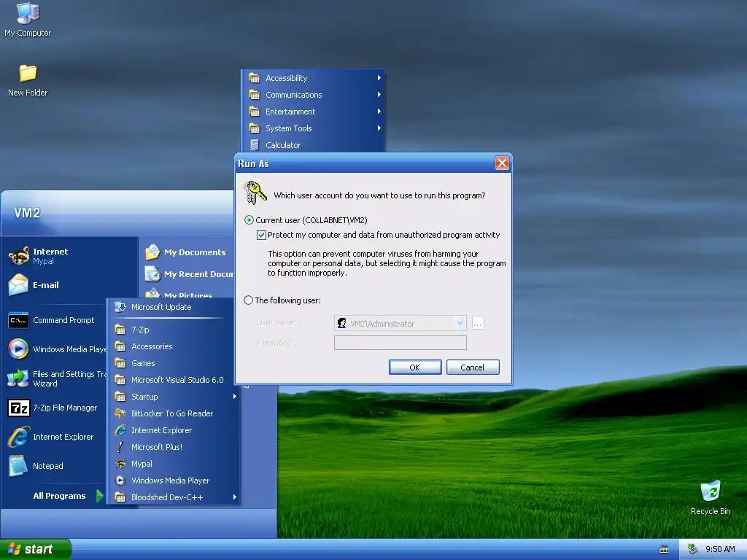Launch Notepad icon in Start menu
This screenshot has width=747, height=560.
(18, 466)
